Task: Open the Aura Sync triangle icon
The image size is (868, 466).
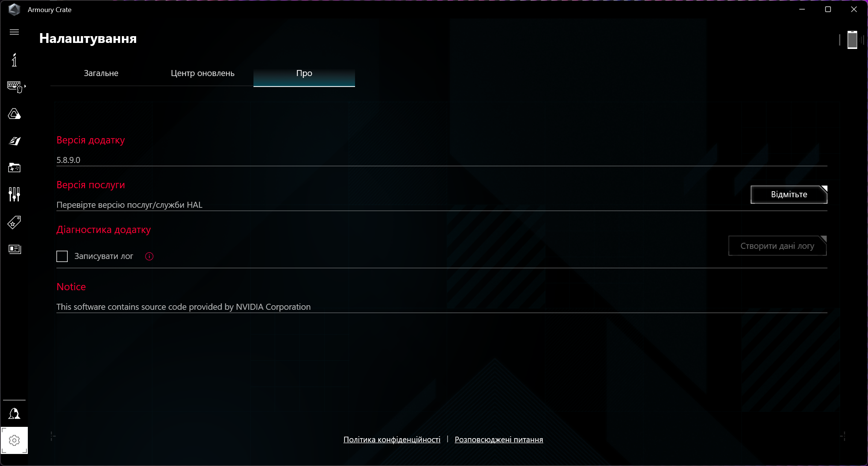Action: pyautogui.click(x=14, y=114)
